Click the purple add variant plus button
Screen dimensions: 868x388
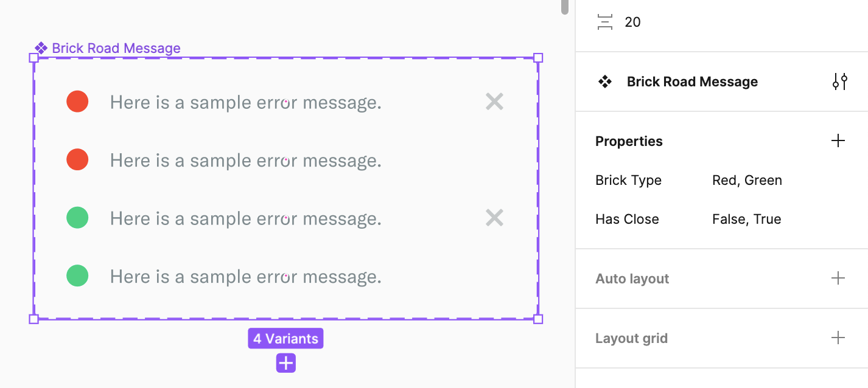click(285, 364)
